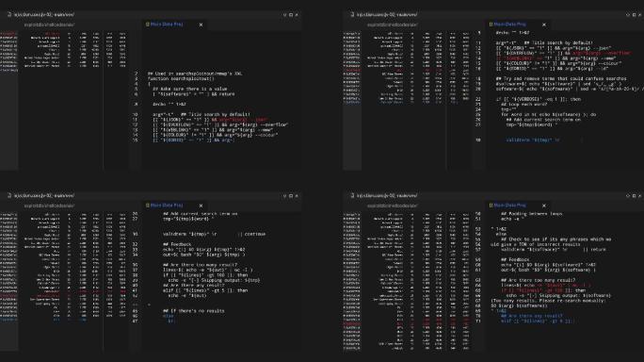The height and width of the screenshot is (362, 644).
Task: Click "## Are there too many result?" in bottom-right editor
Action: pos(538,280)
